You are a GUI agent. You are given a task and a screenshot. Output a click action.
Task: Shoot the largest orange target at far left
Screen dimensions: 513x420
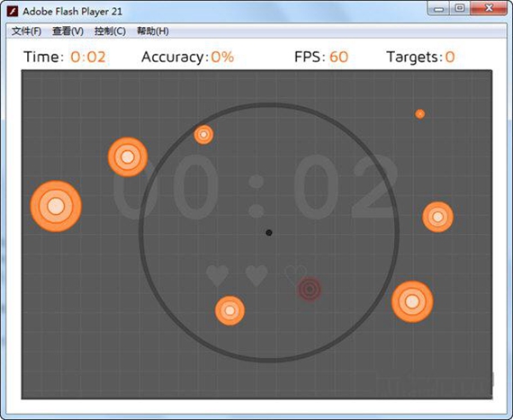click(x=56, y=206)
